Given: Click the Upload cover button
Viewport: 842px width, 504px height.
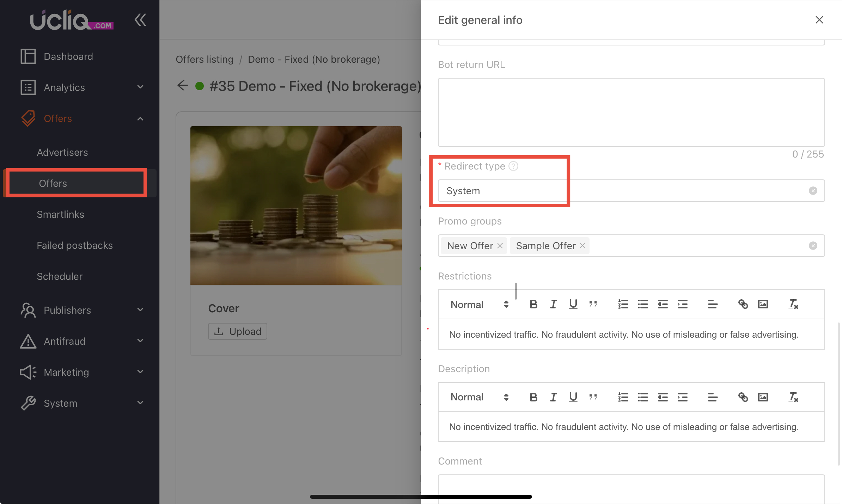Looking at the screenshot, I should (238, 331).
